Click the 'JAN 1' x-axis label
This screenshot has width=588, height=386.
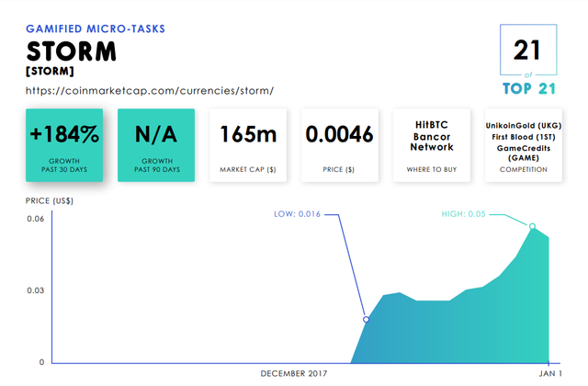550,374
